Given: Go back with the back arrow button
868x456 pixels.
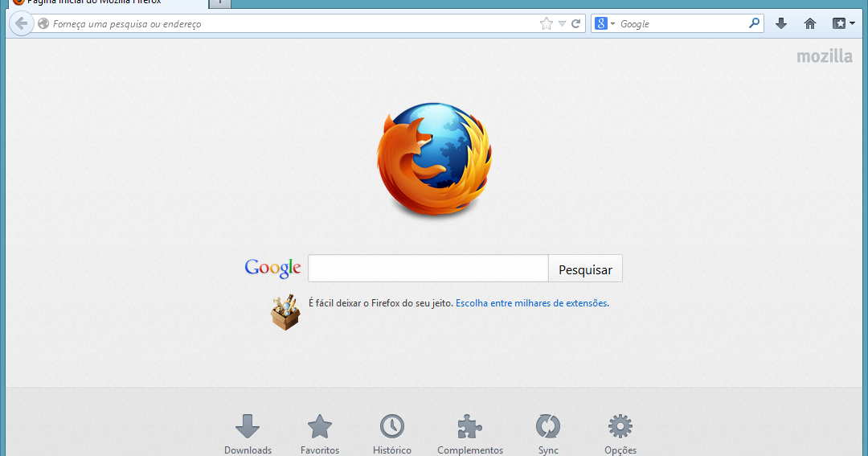Looking at the screenshot, I should pyautogui.click(x=21, y=24).
